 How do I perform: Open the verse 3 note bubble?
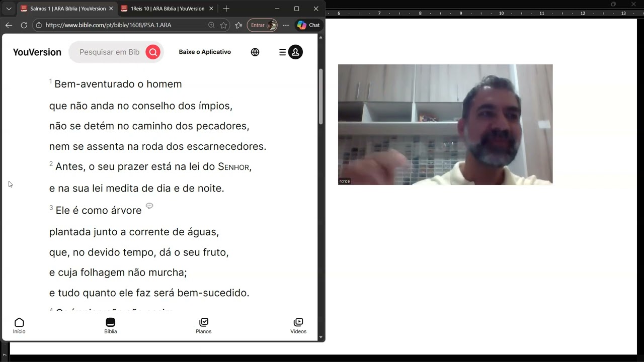[149, 206]
